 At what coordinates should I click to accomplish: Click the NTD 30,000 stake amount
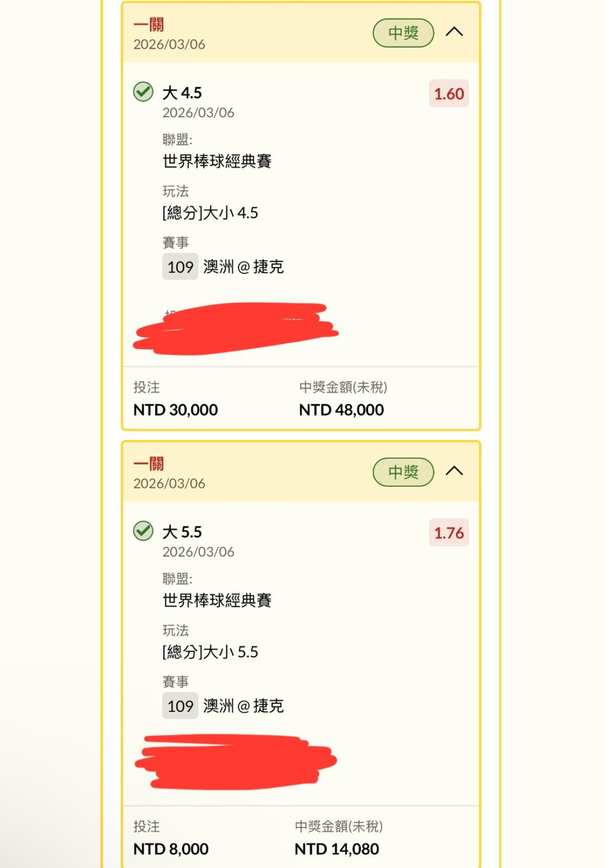[x=176, y=410]
